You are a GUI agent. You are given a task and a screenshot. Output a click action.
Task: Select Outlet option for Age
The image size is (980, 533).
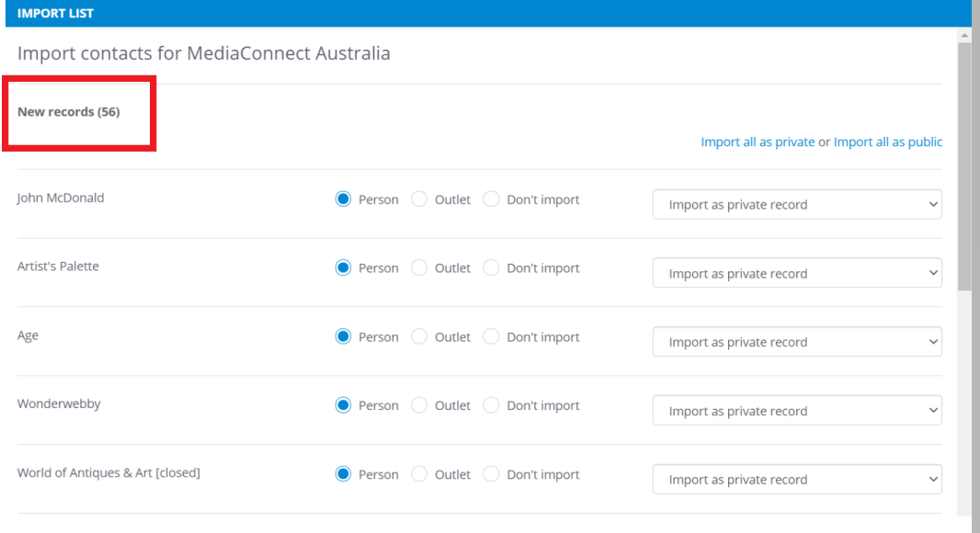tap(419, 337)
